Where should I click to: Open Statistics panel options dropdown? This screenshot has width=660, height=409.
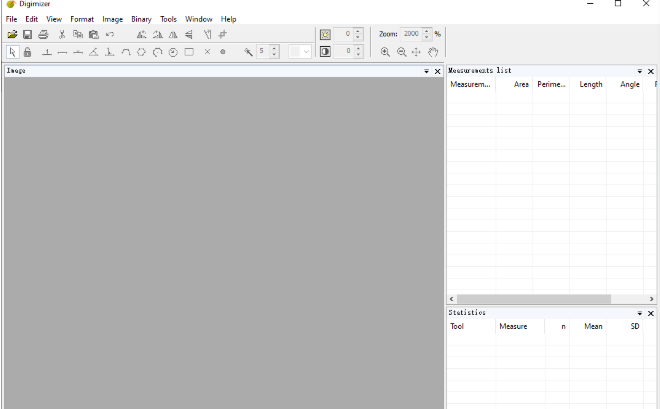point(640,313)
